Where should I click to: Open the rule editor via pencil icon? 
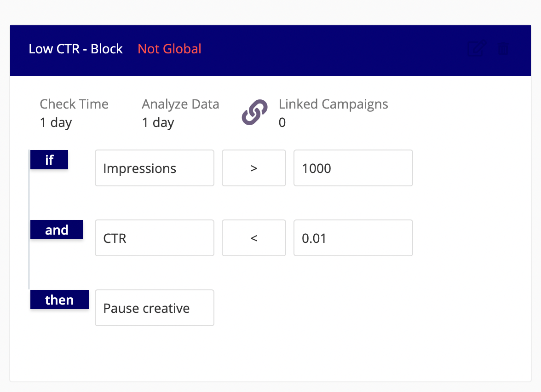point(477,48)
